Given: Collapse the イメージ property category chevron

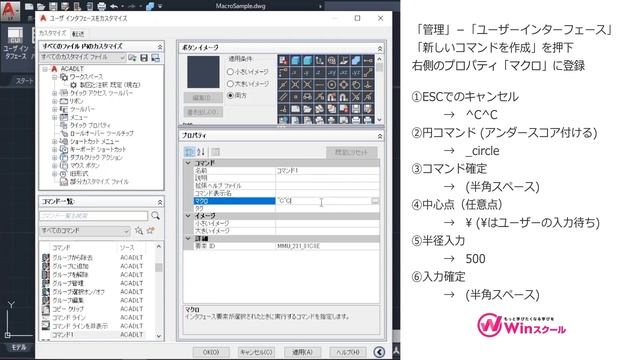Looking at the screenshot, I should click(x=188, y=216).
